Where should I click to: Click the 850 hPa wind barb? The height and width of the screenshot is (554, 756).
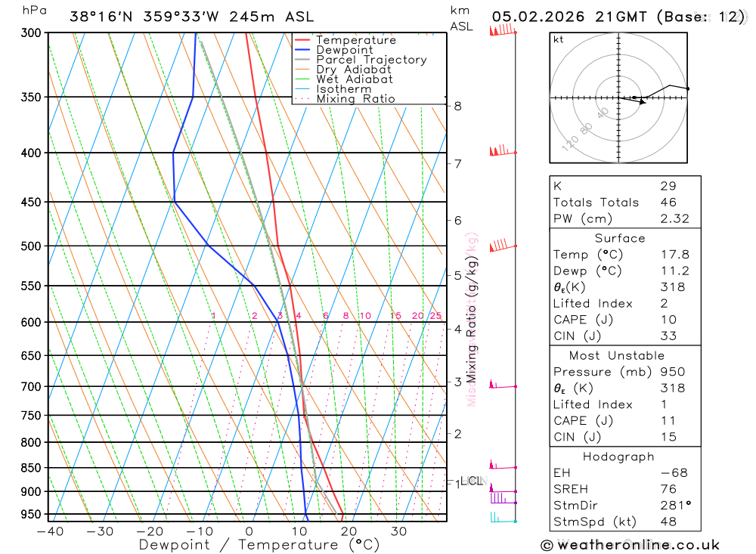point(503,466)
